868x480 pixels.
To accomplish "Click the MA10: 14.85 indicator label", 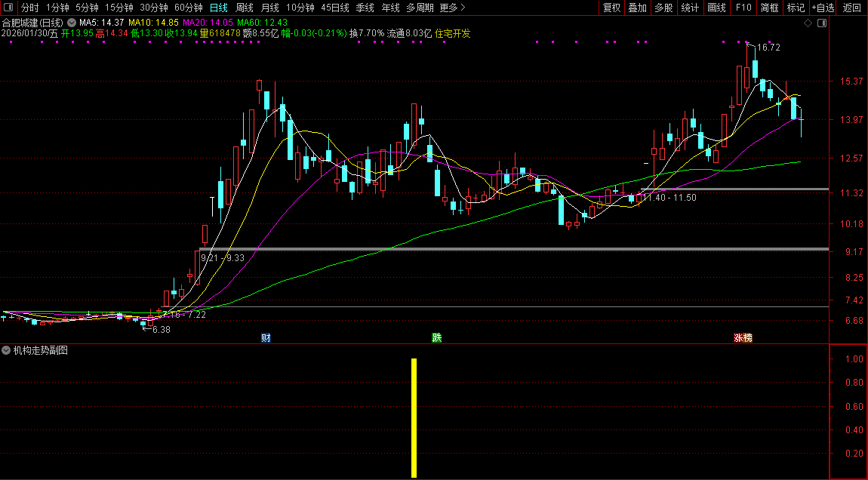I will (x=153, y=23).
